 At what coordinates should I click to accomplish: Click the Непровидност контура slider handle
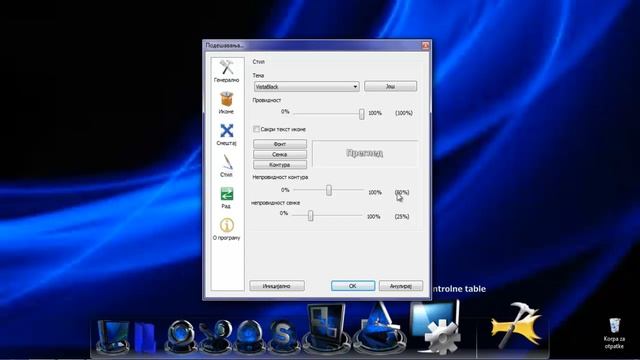(x=329, y=190)
